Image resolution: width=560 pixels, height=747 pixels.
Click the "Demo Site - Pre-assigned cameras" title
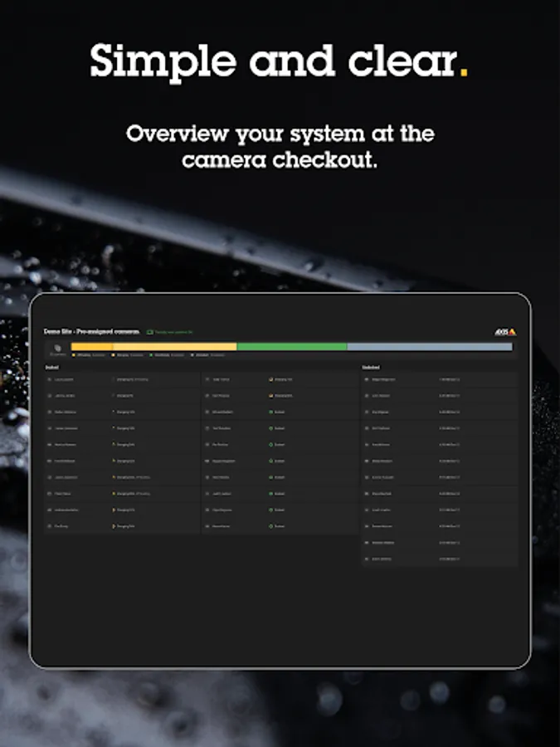pyautogui.click(x=92, y=331)
